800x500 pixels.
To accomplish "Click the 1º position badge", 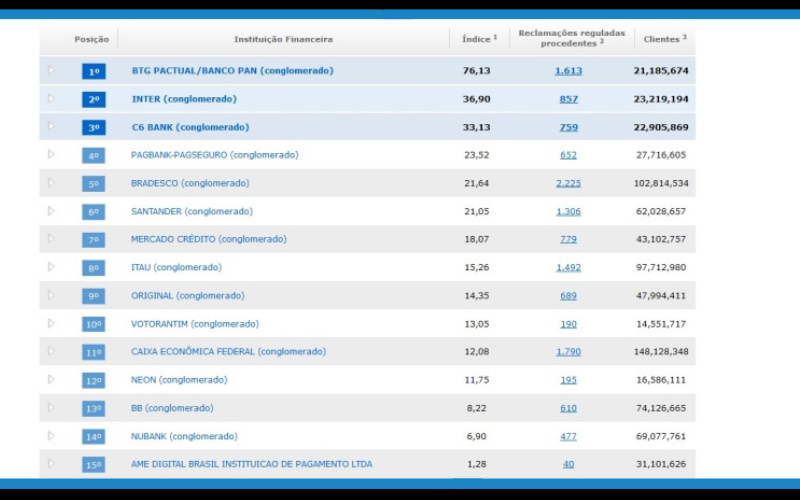I will coord(94,72).
